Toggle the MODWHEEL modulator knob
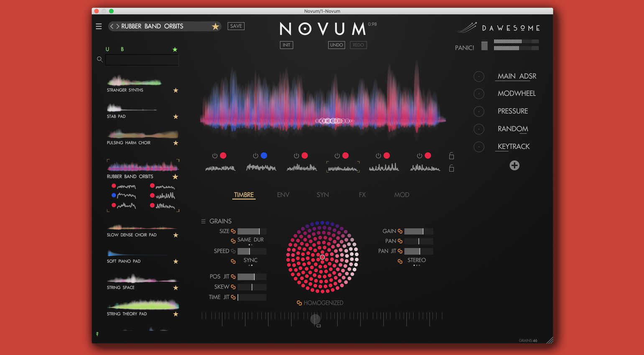Image resolution: width=644 pixels, height=355 pixels. (x=479, y=94)
